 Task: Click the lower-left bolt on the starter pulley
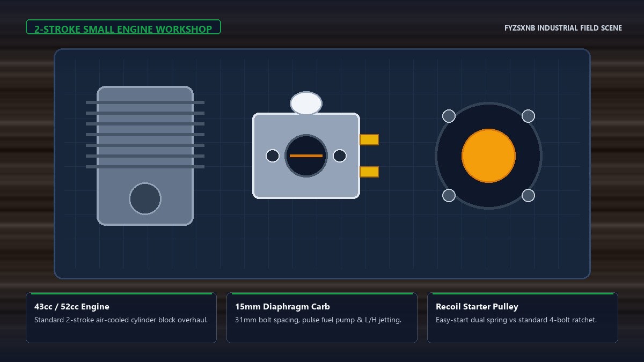449,195
